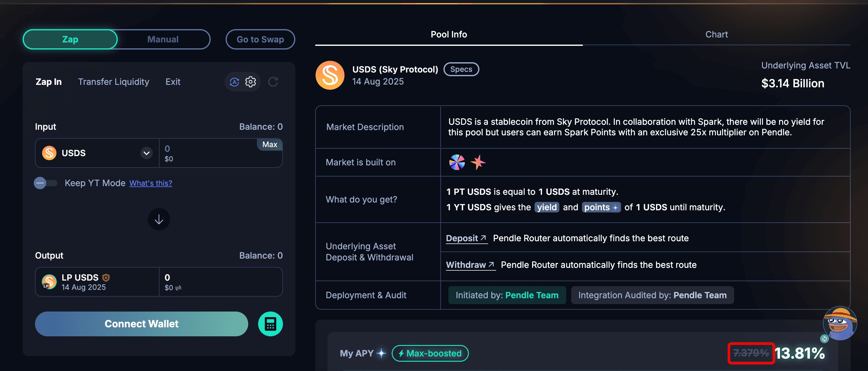This screenshot has height=371, width=868.
Task: Click the Connect Wallet button
Action: pos(142,324)
